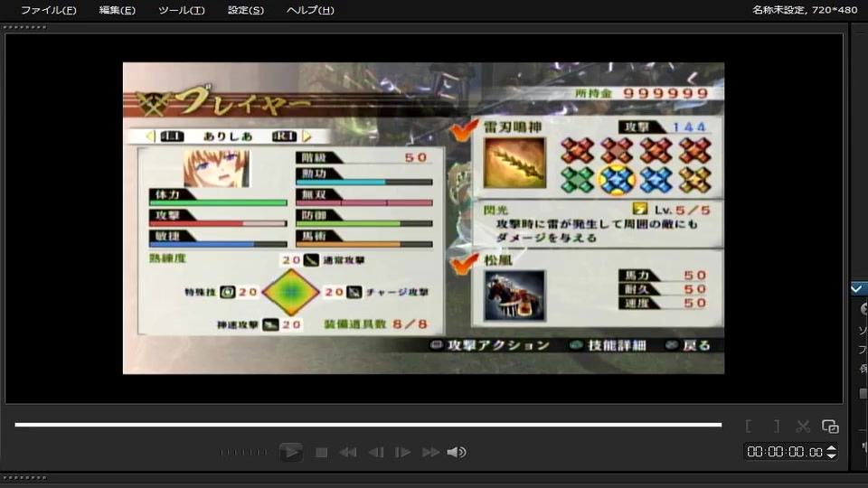Open the 設定(S) menu

[x=246, y=10]
